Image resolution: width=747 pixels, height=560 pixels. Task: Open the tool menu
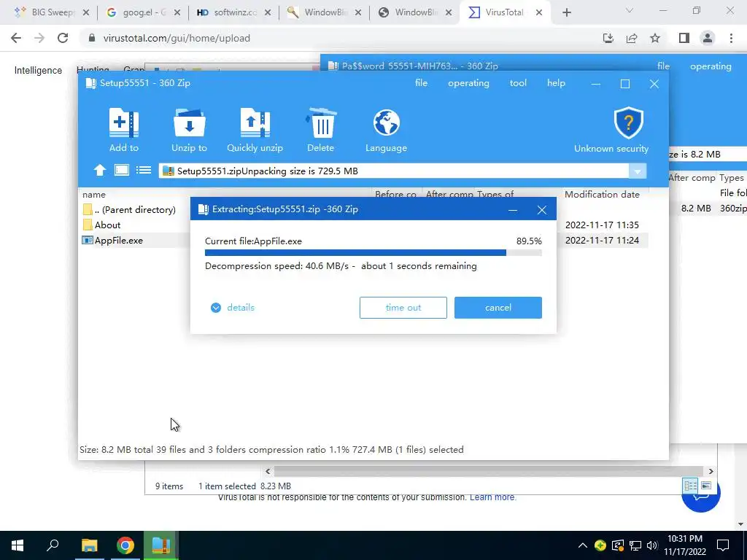click(518, 83)
